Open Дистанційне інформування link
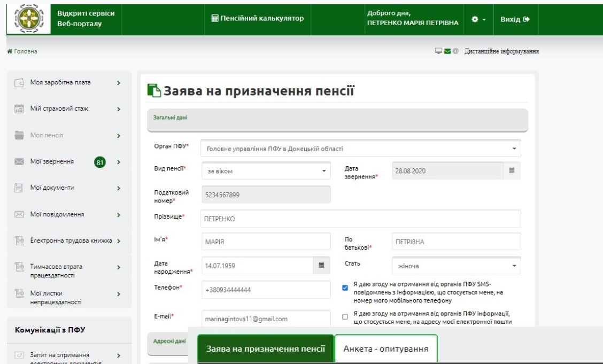 (501, 51)
